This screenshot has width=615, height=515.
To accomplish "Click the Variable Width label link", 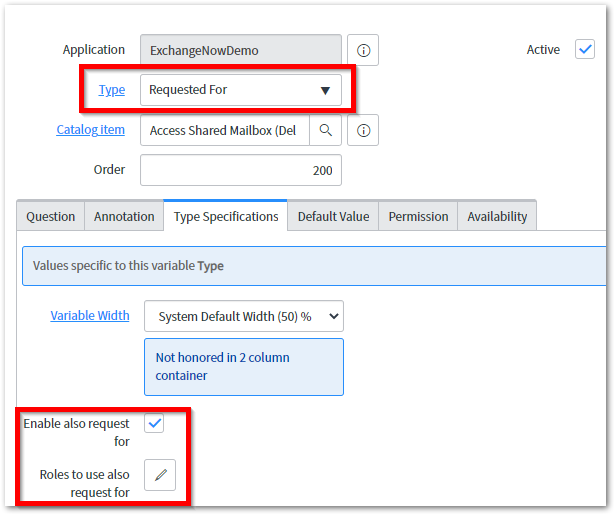I will pyautogui.click(x=90, y=316).
